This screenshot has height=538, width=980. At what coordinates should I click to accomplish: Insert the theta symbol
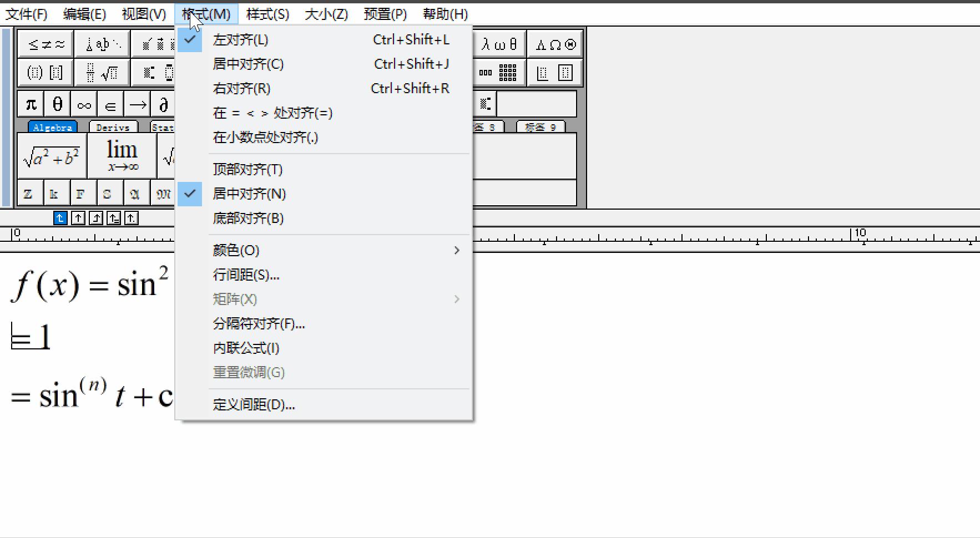[58, 104]
